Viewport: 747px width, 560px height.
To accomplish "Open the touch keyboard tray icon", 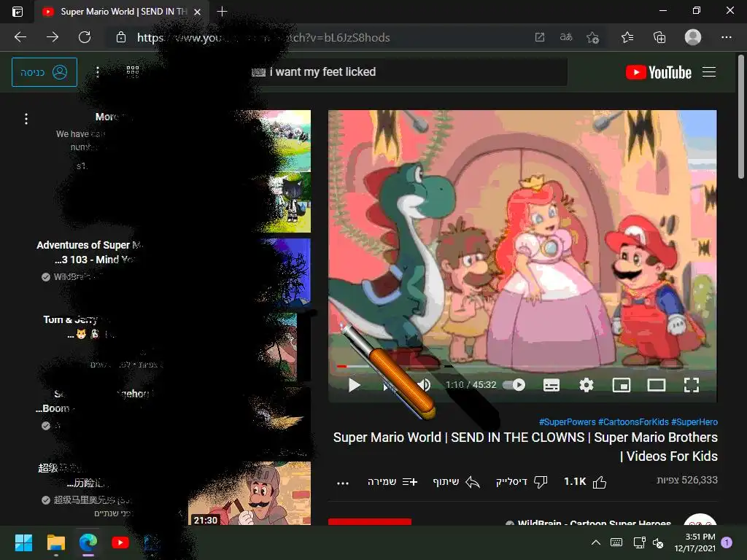I will (x=616, y=542).
